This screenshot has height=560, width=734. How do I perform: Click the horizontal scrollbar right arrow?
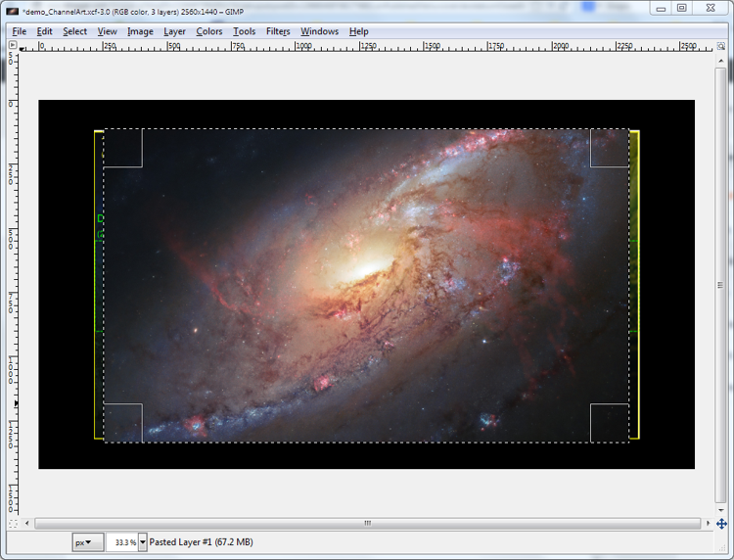point(708,523)
